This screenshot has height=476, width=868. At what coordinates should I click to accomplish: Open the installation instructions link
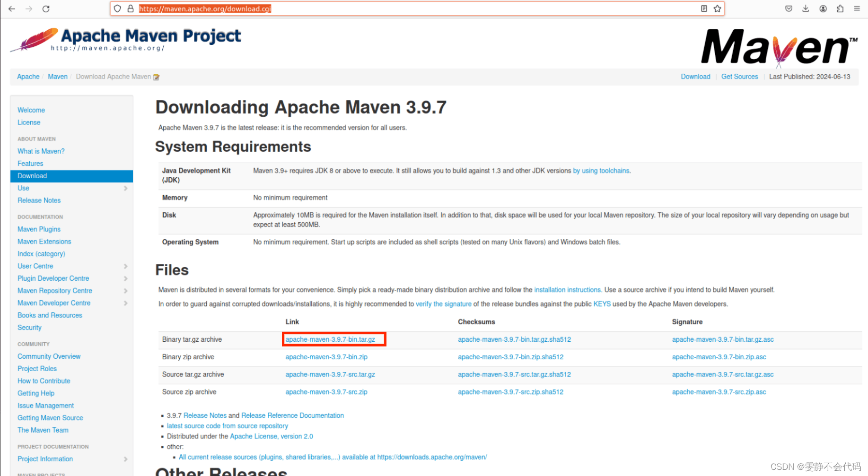[x=567, y=289]
